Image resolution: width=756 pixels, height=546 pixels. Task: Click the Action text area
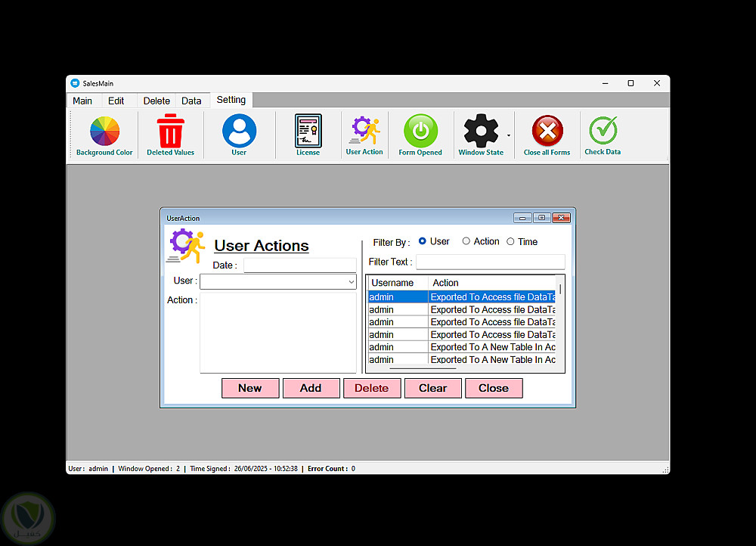pyautogui.click(x=278, y=333)
